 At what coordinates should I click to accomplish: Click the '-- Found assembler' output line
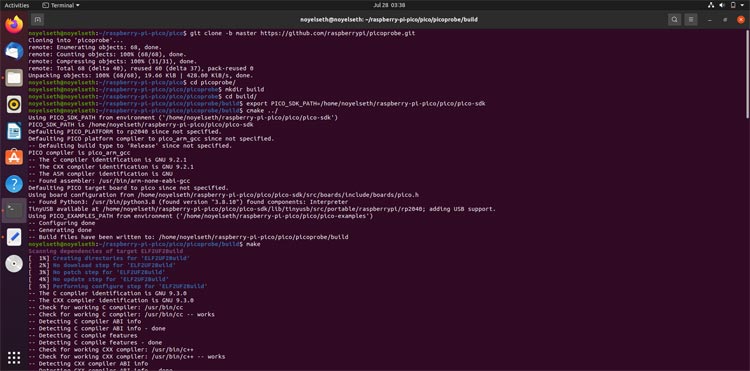point(109,181)
